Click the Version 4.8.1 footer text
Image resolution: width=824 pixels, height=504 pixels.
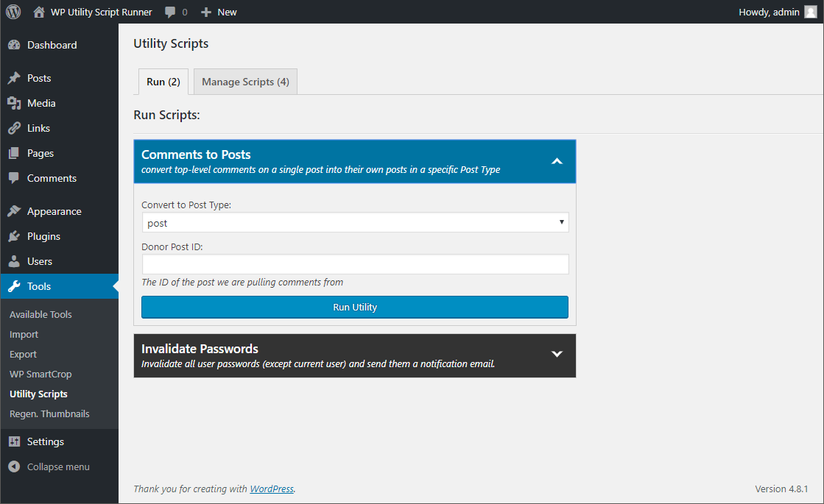click(x=781, y=489)
